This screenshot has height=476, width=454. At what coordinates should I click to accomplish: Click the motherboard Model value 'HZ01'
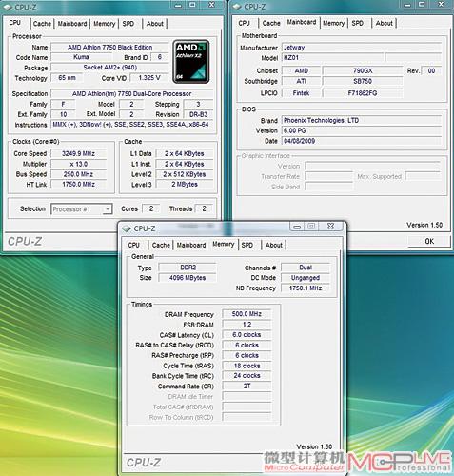pyautogui.click(x=332, y=58)
